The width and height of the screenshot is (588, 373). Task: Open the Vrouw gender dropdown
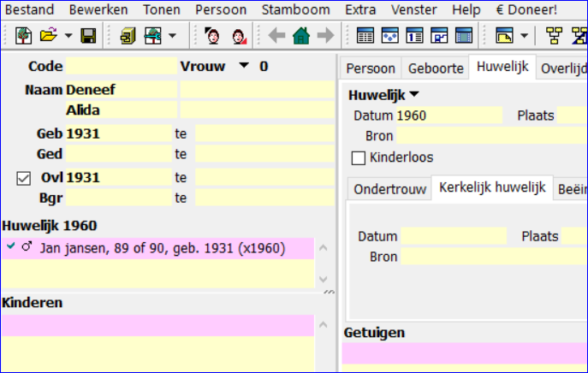[243, 66]
